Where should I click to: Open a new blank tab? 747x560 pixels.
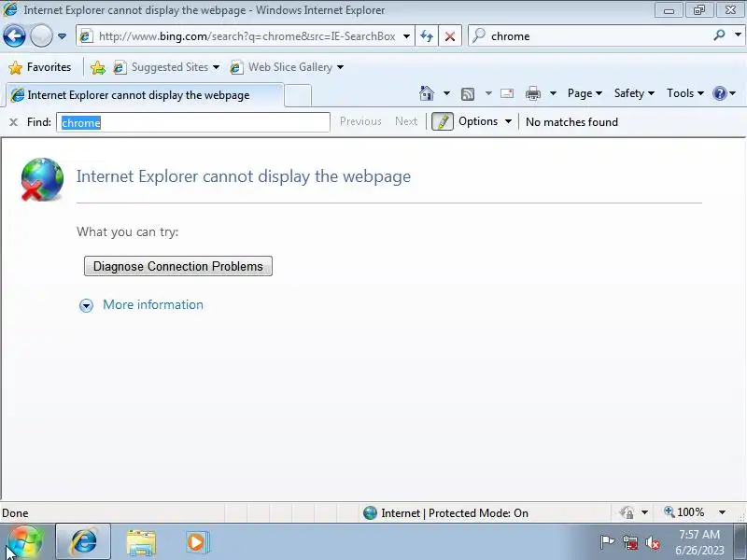[298, 95]
